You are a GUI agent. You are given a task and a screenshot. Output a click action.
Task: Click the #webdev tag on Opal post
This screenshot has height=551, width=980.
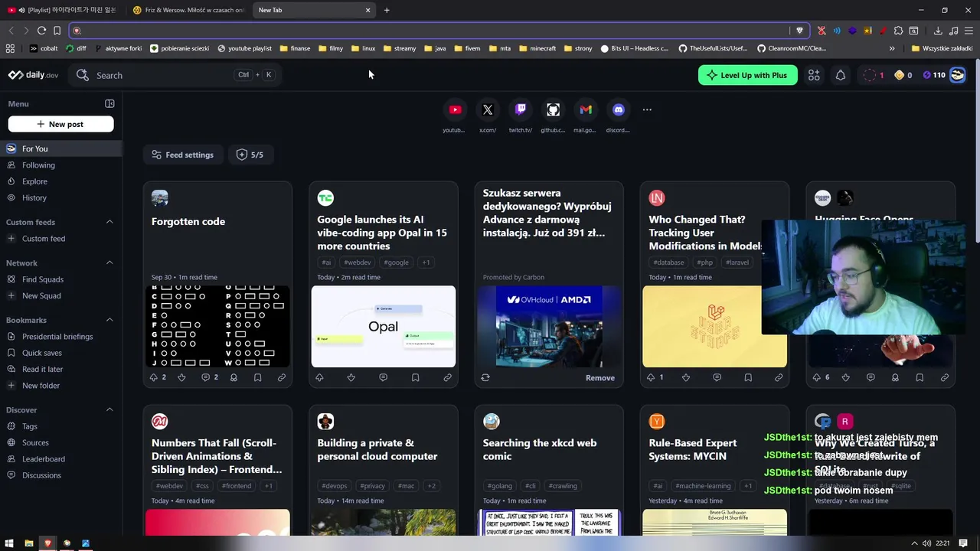358,262
